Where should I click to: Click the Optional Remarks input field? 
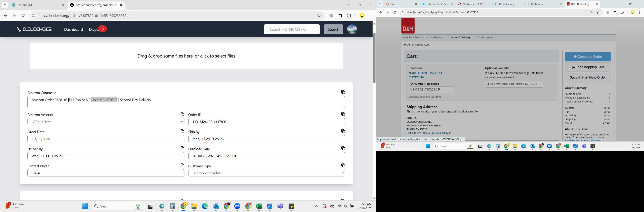[x=514, y=84]
